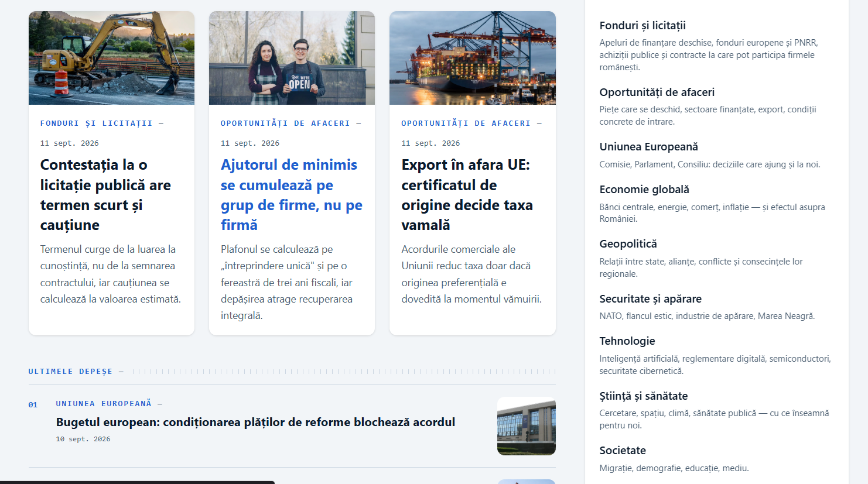Open sidebar category 'Geopolitică'
868x484 pixels.
pyautogui.click(x=628, y=244)
